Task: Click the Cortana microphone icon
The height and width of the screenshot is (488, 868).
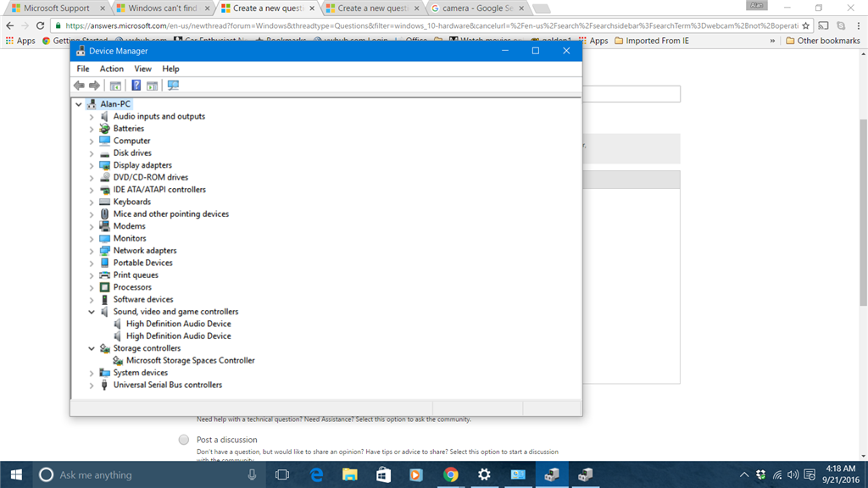Action: (x=252, y=474)
